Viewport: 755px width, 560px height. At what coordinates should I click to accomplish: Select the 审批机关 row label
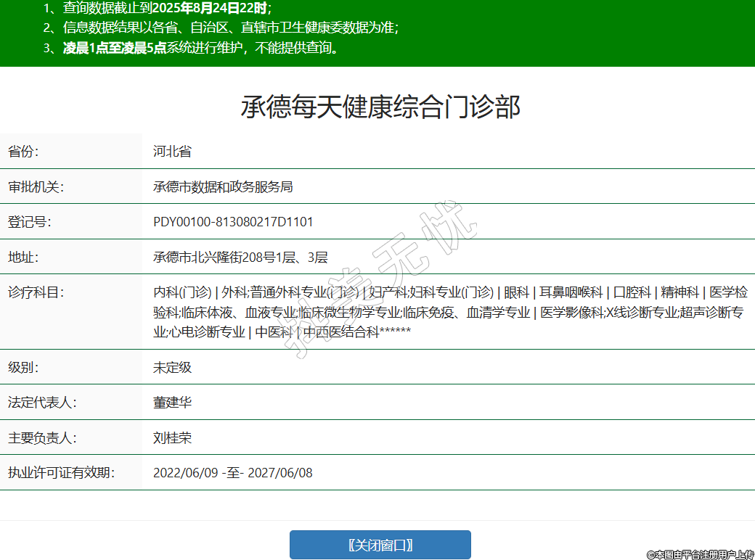[x=36, y=186]
